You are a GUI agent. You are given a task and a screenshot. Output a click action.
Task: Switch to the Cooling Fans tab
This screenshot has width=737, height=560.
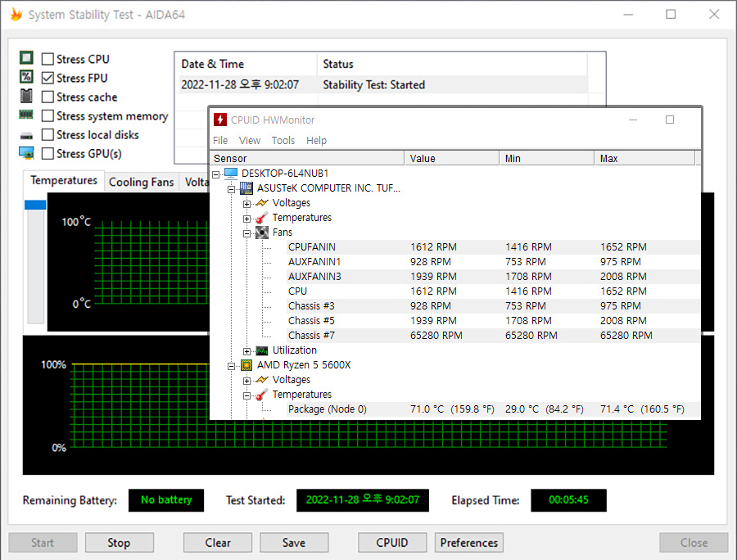(x=141, y=183)
